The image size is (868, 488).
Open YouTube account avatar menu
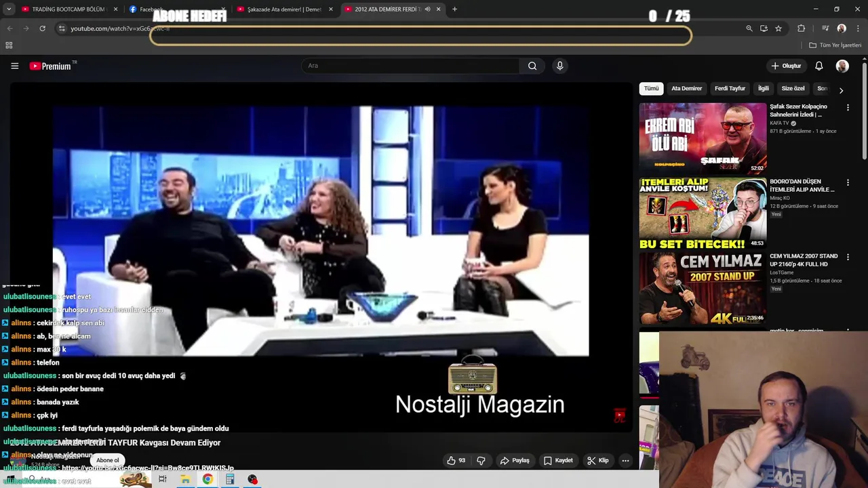(x=842, y=66)
